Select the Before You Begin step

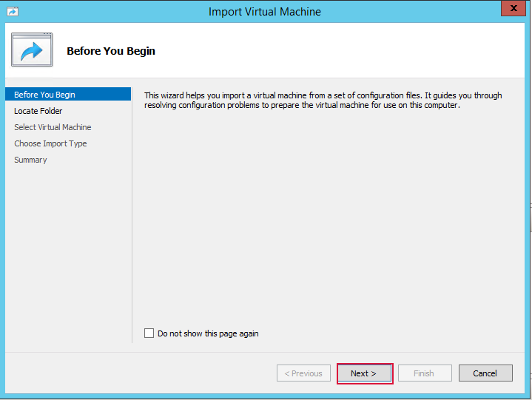coord(44,95)
